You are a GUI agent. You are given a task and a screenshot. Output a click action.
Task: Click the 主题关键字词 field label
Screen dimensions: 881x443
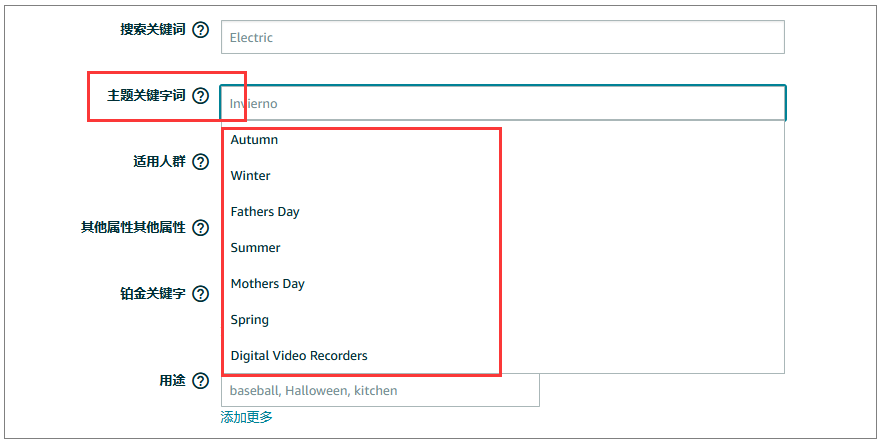click(x=146, y=96)
